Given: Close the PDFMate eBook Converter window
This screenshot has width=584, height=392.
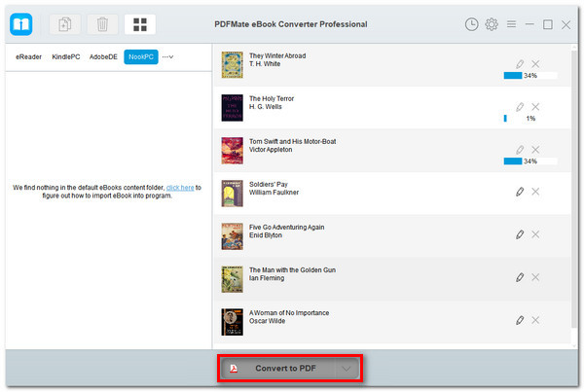Looking at the screenshot, I should coord(566,25).
